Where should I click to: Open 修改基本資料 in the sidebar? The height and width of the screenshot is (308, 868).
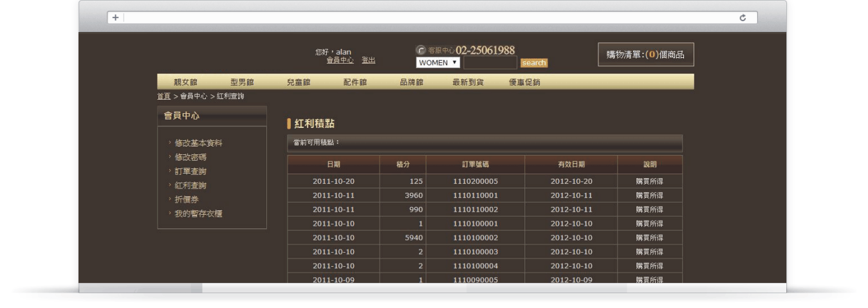coord(198,143)
